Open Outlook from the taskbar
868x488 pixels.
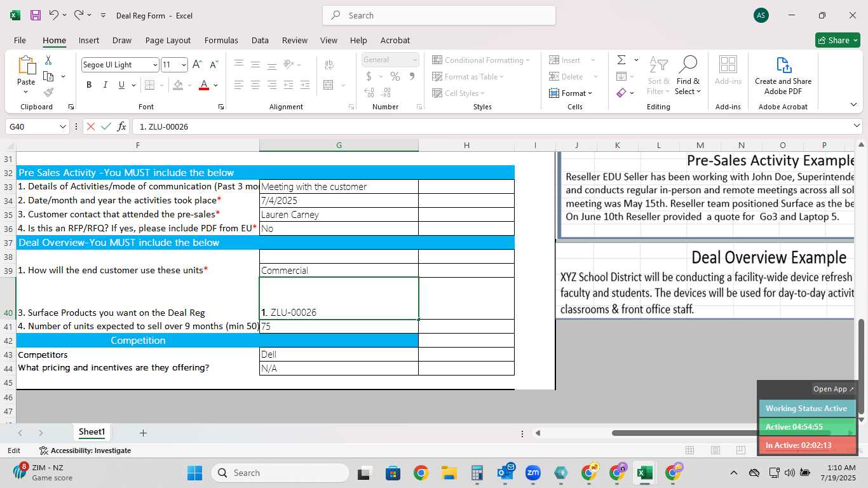506,473
